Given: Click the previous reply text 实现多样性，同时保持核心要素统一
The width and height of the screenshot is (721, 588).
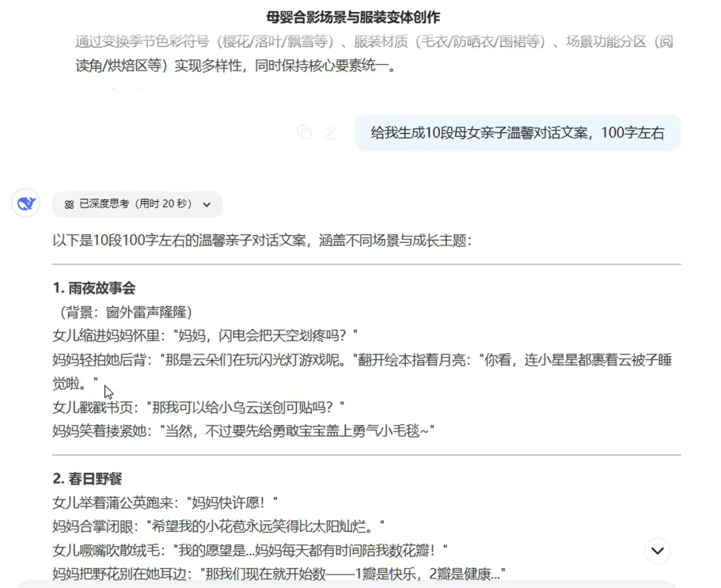Looking at the screenshot, I should click(x=284, y=66).
